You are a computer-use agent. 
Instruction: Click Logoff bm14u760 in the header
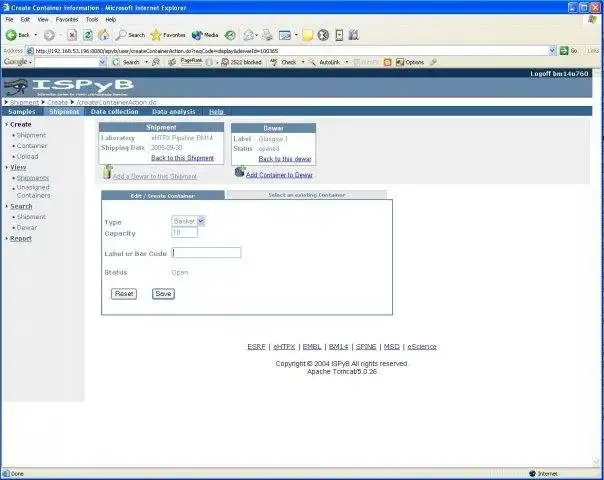click(559, 74)
